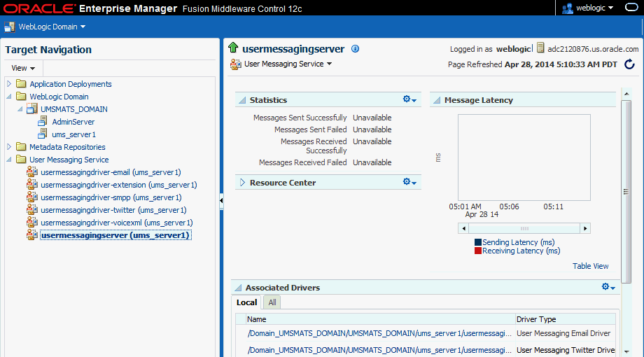The width and height of the screenshot is (644, 357).
Task: Select usermessagingdriver-voicexml (ums_server1) in tree
Action: [117, 223]
